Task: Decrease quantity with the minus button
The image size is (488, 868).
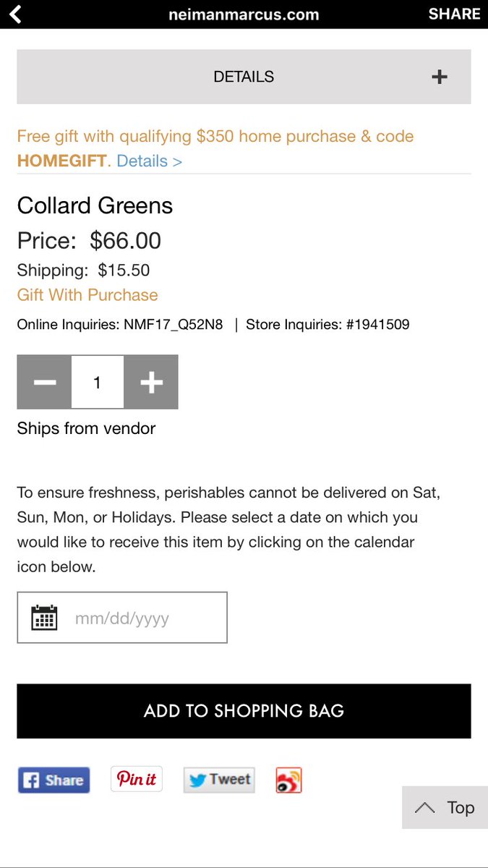Action: pos(44,382)
